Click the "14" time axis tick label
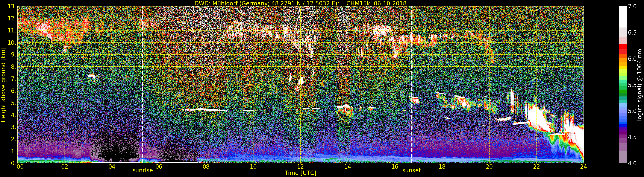This screenshot has height=177, width=644. (x=347, y=167)
